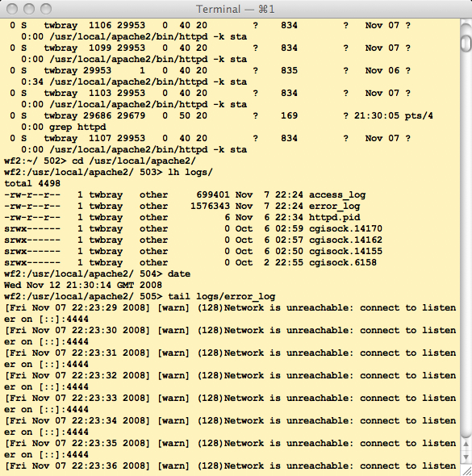Click parent process ID '29679'
The height and width of the screenshot is (476, 472).
pyautogui.click(x=132, y=115)
